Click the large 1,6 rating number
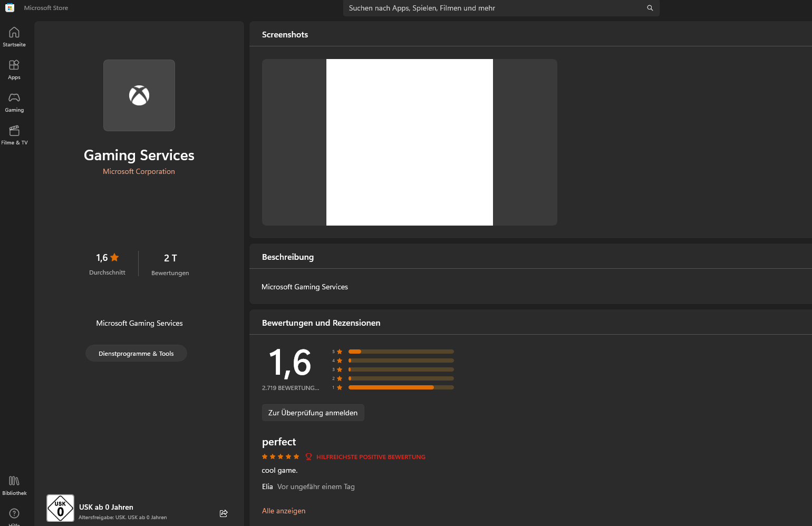The image size is (812, 526). 290,363
